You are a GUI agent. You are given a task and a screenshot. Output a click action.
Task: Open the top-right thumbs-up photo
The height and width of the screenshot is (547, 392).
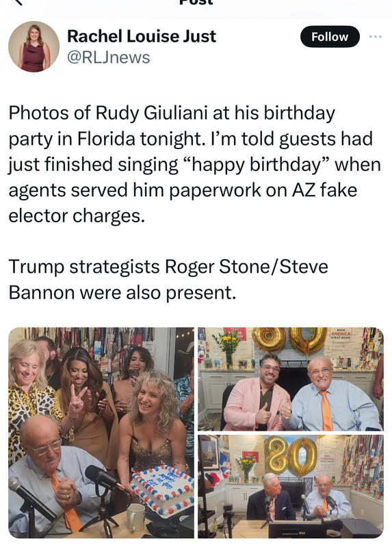[291, 379]
